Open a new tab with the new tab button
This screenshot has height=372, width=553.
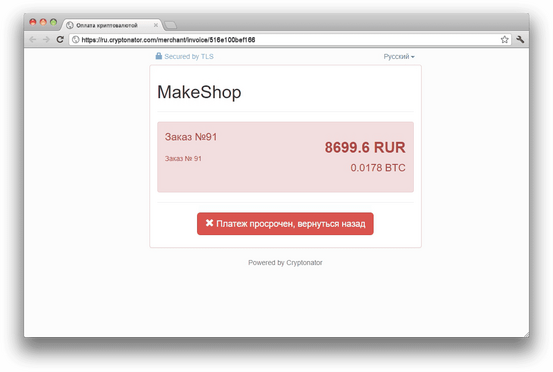[171, 25]
